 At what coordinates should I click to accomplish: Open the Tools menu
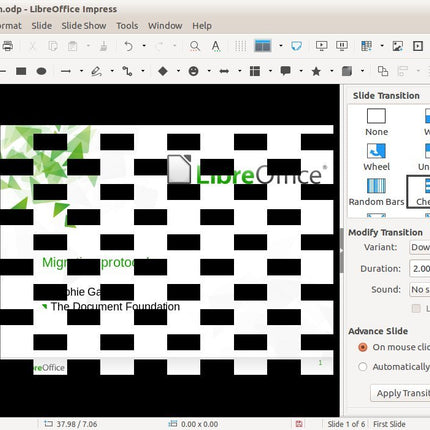[x=127, y=26]
